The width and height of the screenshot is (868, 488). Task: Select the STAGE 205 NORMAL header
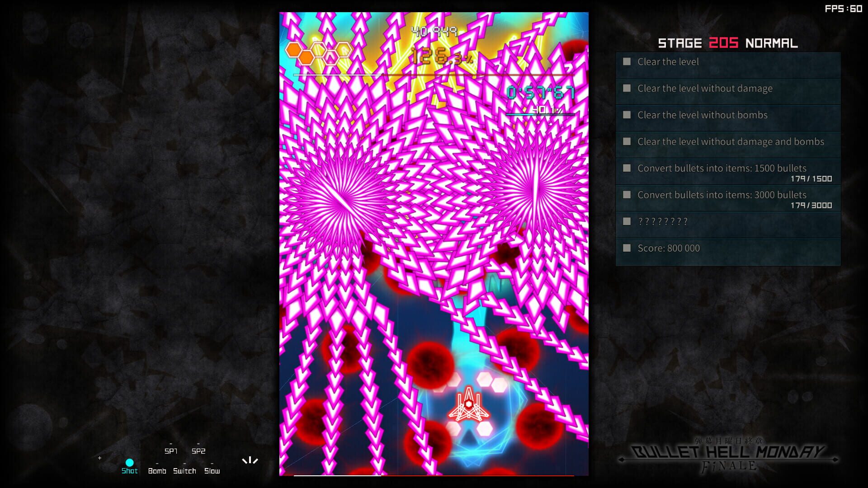point(728,43)
